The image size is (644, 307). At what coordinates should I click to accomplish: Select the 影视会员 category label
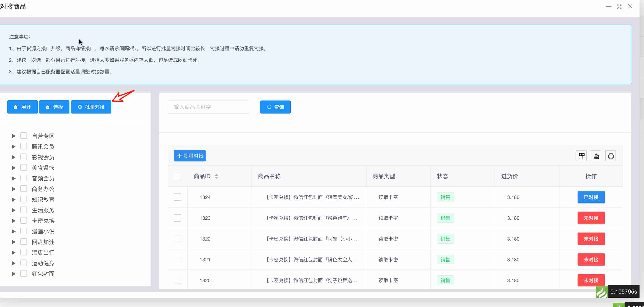point(43,157)
